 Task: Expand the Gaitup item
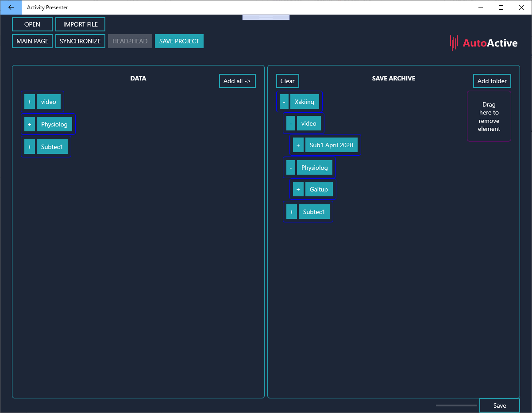tap(298, 189)
